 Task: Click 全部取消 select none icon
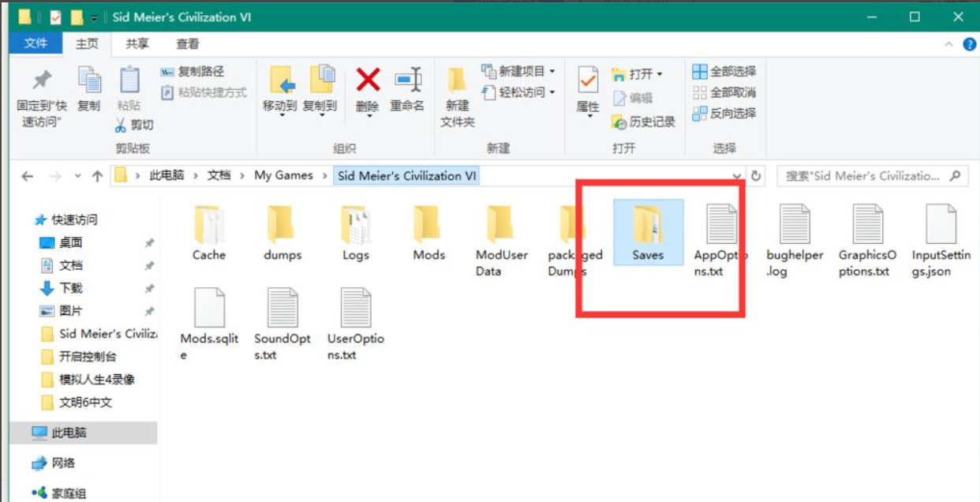700,92
